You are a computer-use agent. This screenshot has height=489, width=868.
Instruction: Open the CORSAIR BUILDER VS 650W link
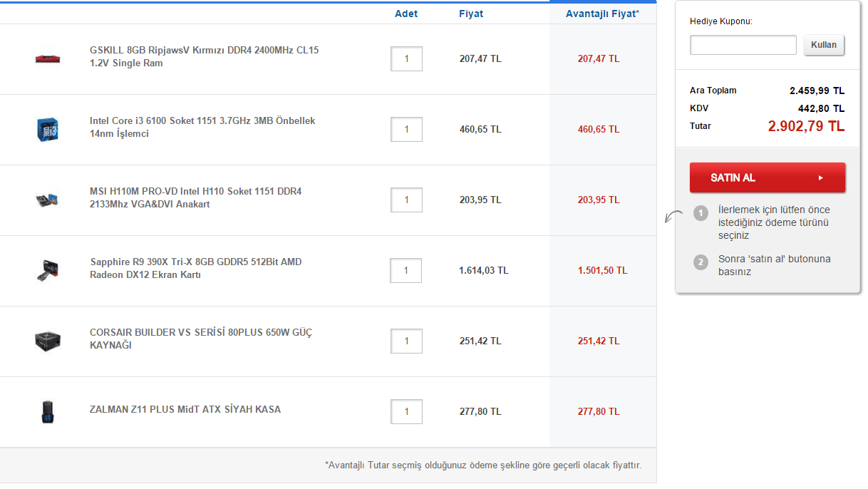pyautogui.click(x=200, y=339)
